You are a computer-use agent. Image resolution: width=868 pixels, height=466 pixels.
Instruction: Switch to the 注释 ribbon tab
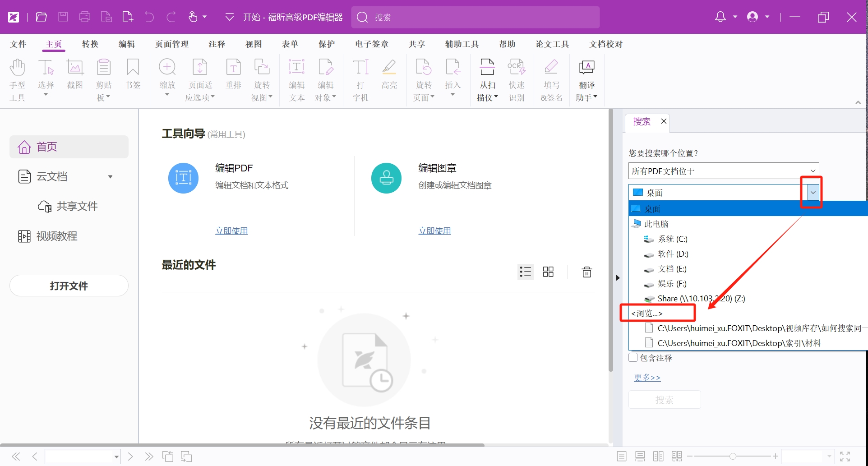pyautogui.click(x=217, y=44)
